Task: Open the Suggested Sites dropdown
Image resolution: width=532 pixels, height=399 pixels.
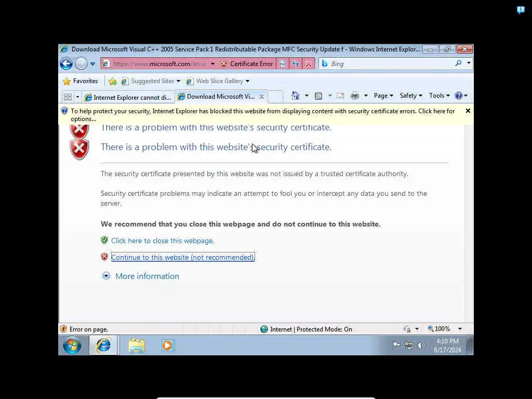Action: (x=150, y=81)
